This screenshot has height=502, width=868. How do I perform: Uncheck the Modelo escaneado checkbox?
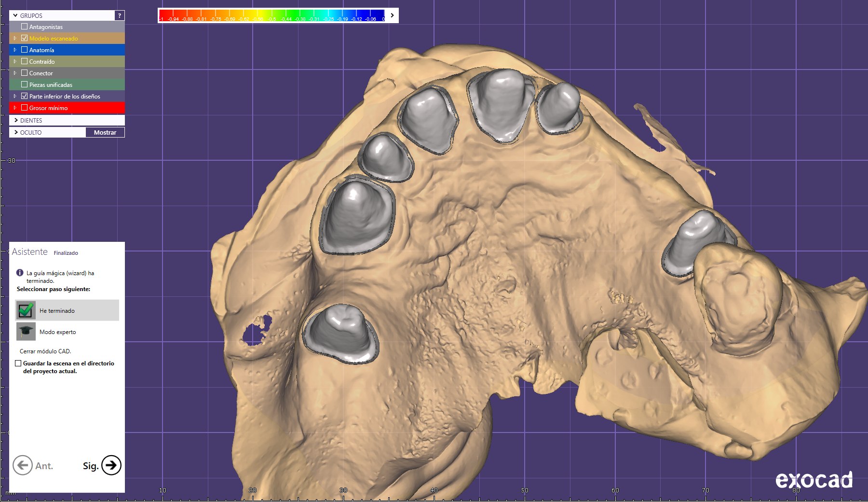[x=24, y=38]
